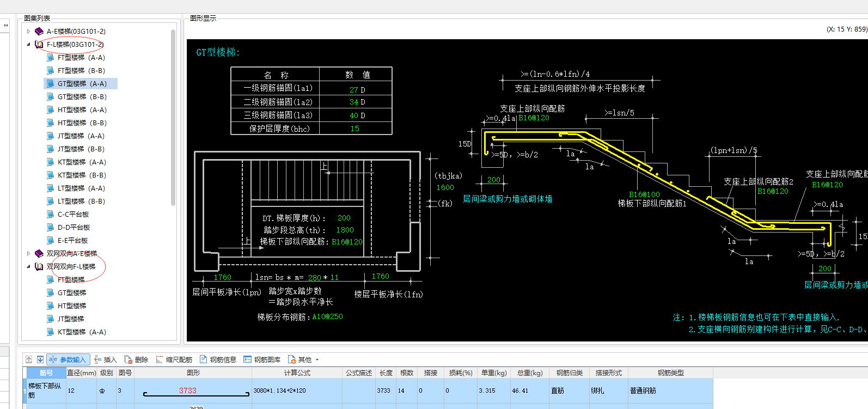
Task: Click the move-down arrow icon in rebar toolbar
Action: [x=40, y=359]
